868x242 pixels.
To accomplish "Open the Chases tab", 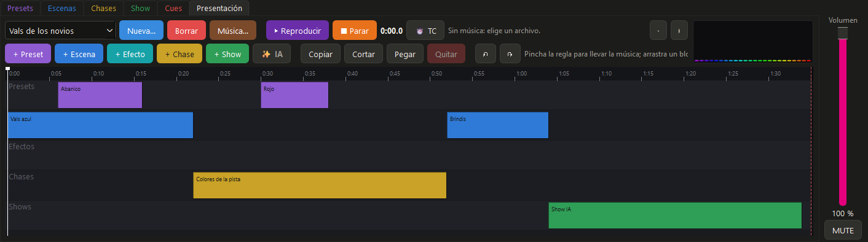I will click(x=103, y=9).
